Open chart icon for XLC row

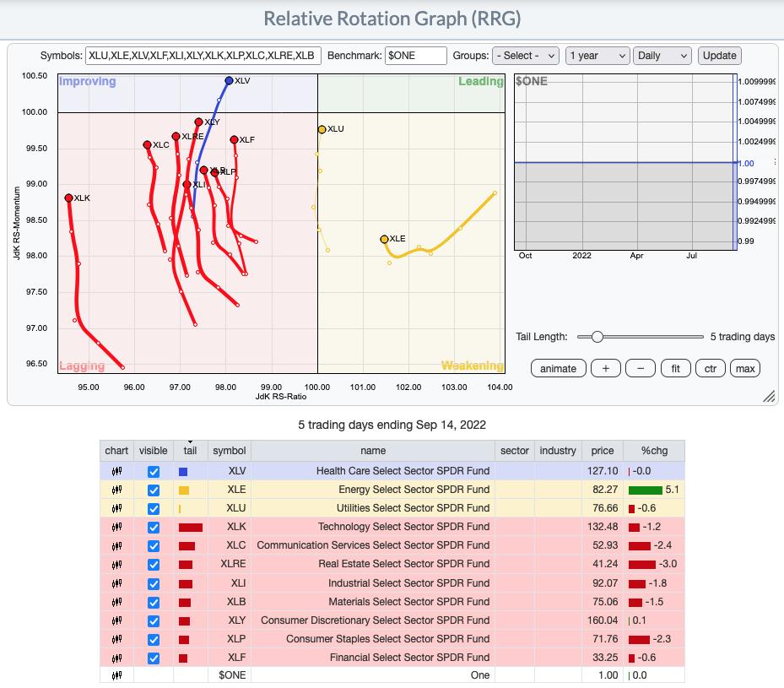(116, 545)
